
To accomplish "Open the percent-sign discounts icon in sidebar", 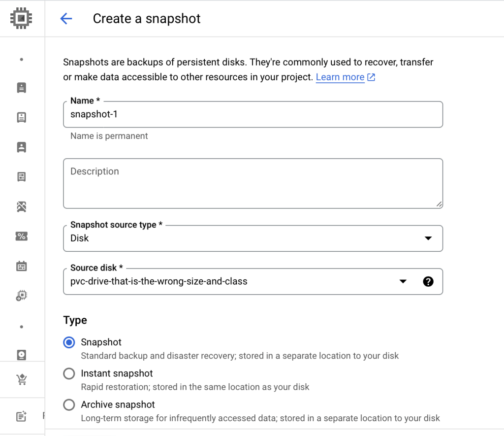I will pyautogui.click(x=21, y=236).
